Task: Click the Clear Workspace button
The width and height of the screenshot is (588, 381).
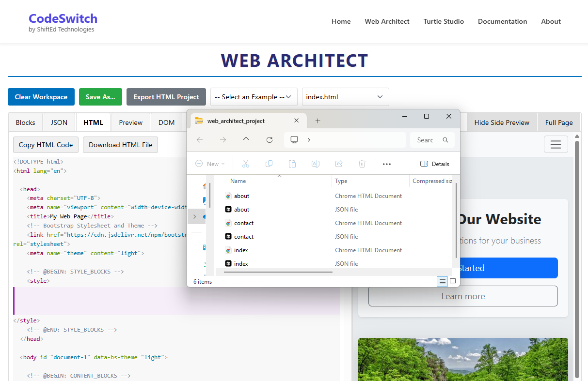Action: [x=41, y=97]
